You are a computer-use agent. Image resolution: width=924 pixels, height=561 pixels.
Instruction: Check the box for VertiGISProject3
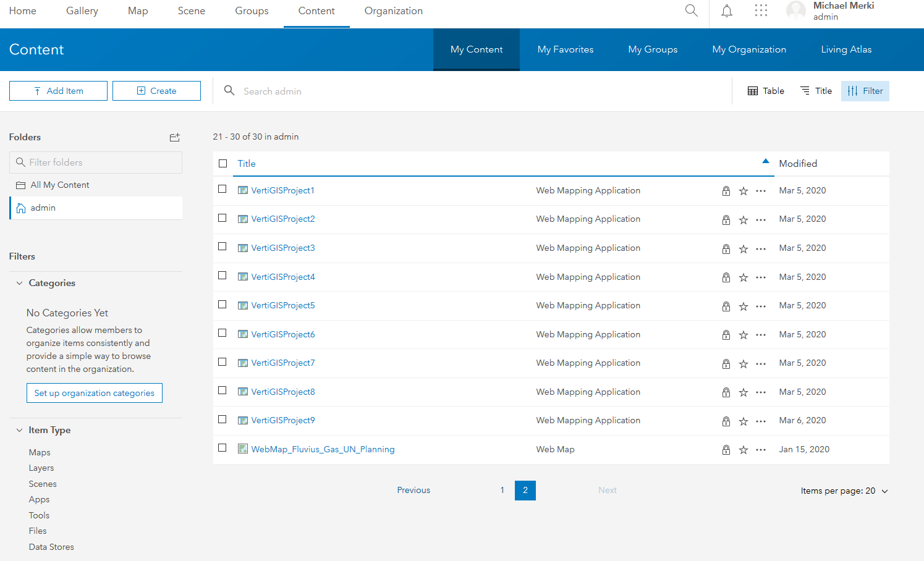click(223, 247)
